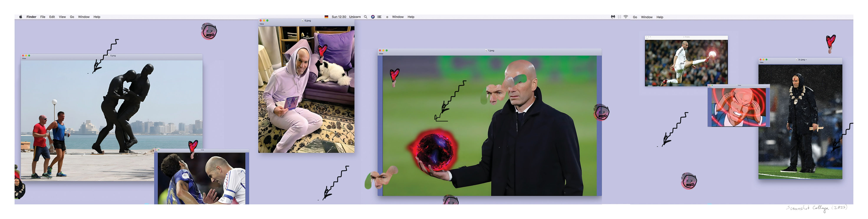The image size is (868, 219).
Task: Click the file icon beside 6.jpeg title
Action: [x=302, y=21]
